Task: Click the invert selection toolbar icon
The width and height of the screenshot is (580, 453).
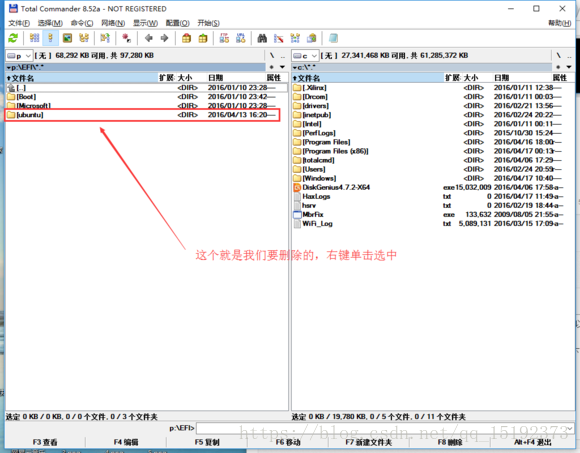Action: click(105, 38)
